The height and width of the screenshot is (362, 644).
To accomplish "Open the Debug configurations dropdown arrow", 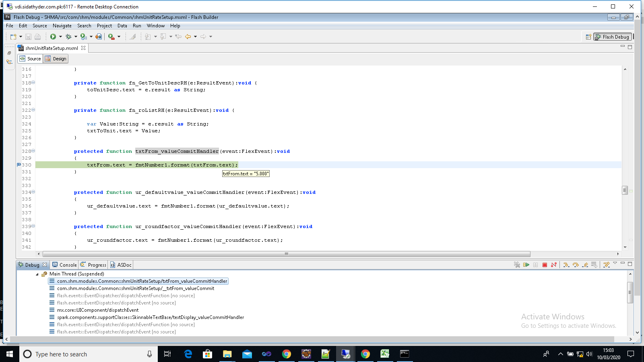I will click(76, 37).
